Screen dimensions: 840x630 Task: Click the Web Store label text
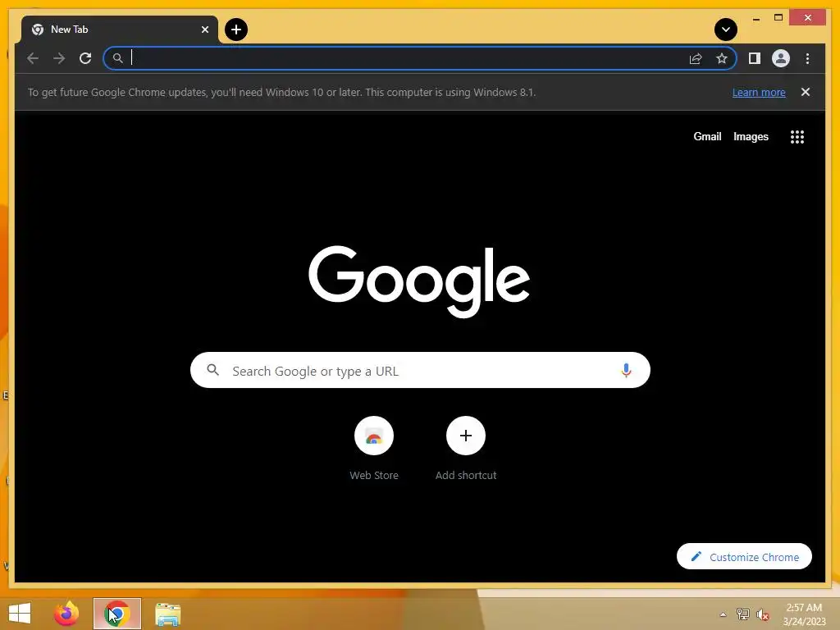pos(374,475)
